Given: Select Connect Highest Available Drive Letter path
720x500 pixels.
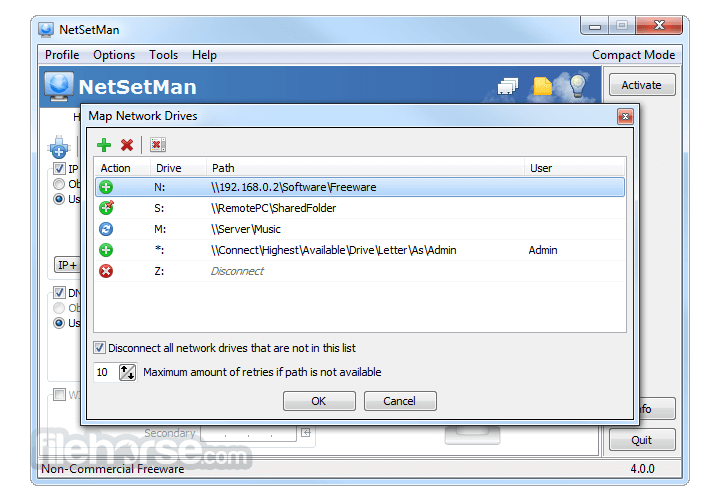Looking at the screenshot, I should click(333, 250).
